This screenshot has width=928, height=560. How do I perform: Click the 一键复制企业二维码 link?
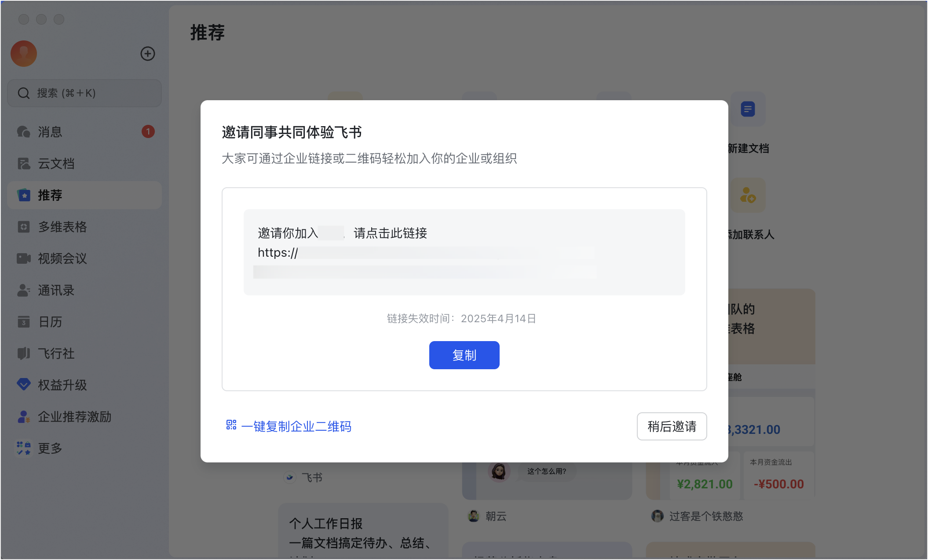(296, 426)
